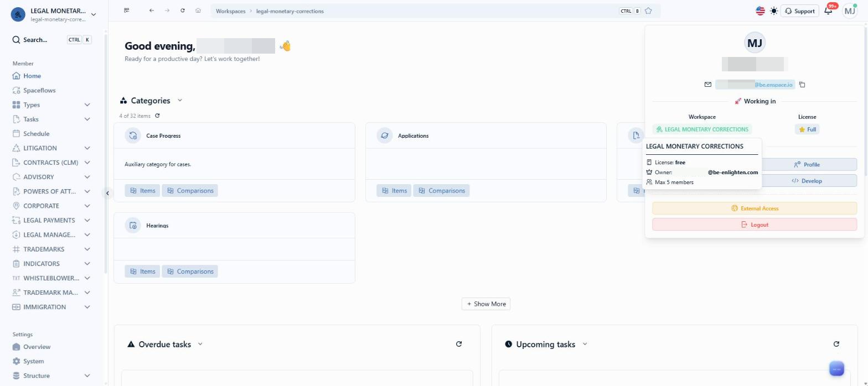Go back with the left arrow

pos(151,11)
